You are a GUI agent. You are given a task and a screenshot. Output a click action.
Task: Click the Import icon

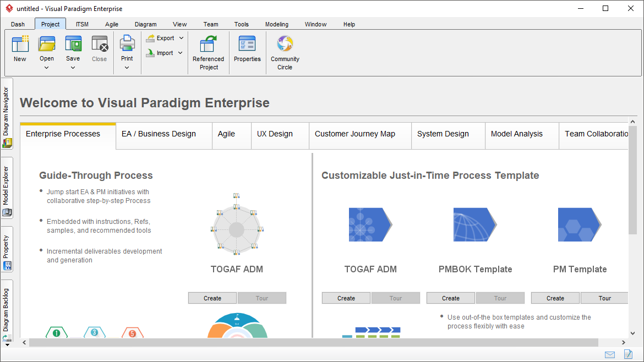pyautogui.click(x=150, y=53)
